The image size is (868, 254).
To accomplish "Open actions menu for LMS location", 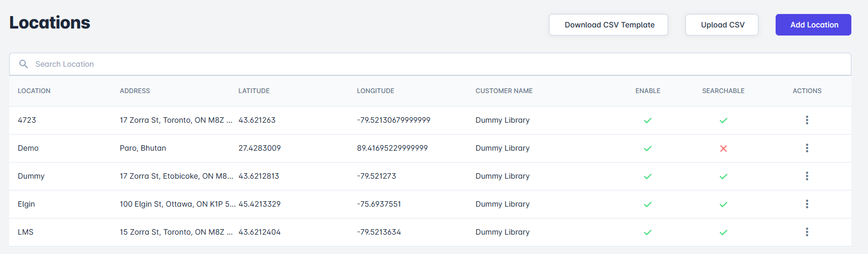I will click(807, 232).
